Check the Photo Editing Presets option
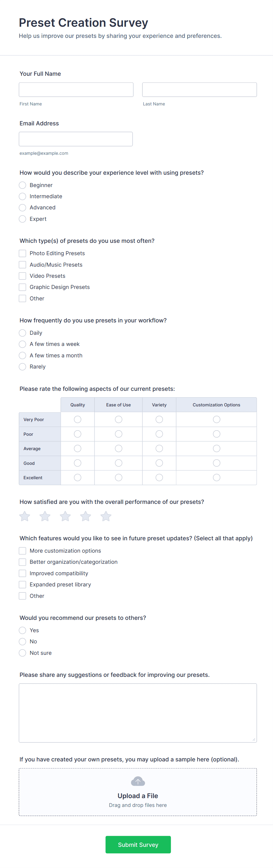273x868 pixels. click(x=22, y=253)
